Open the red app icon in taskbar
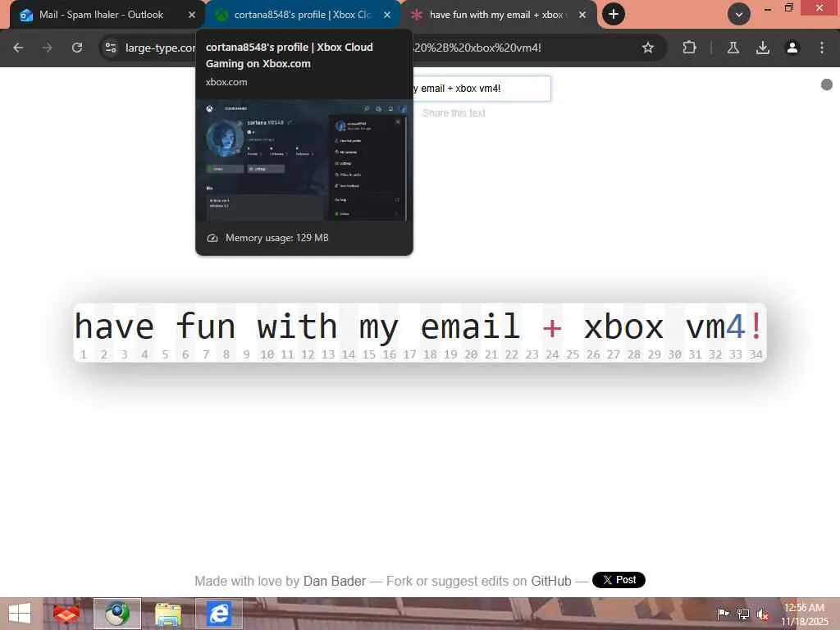 click(x=66, y=614)
